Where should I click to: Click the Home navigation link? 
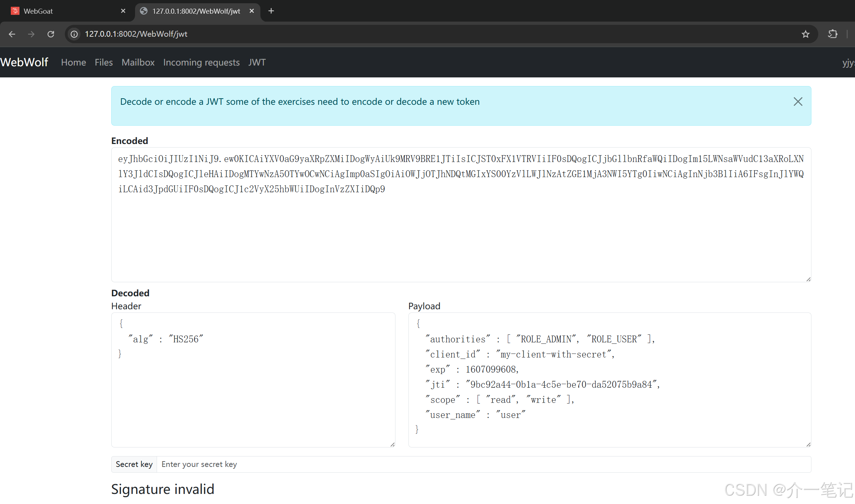click(73, 62)
